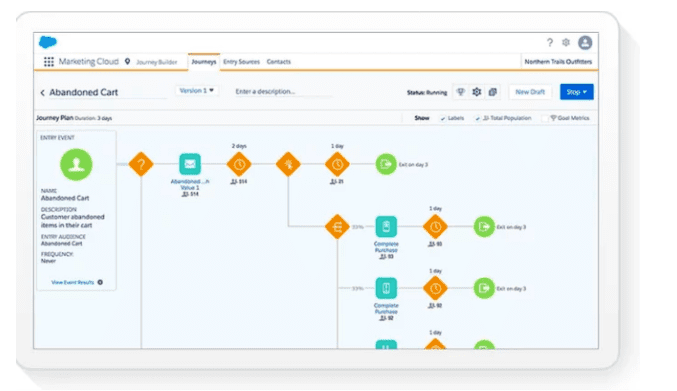Screen dimensions: 677x391
Task: Open the setup gear in top header
Action: 566,42
